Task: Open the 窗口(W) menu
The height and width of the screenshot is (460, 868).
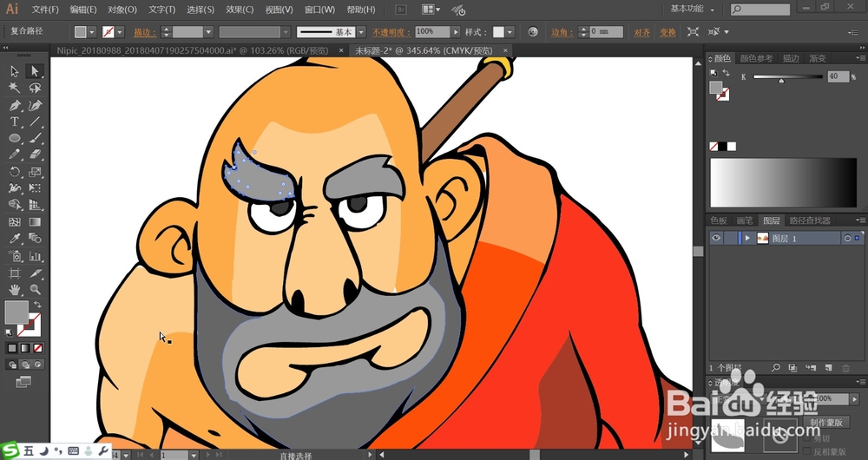Action: tap(320, 10)
